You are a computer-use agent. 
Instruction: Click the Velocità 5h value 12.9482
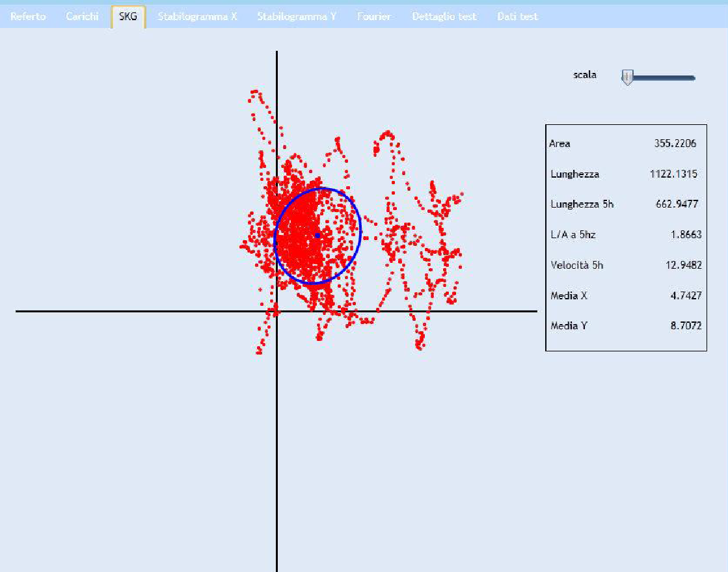click(683, 265)
